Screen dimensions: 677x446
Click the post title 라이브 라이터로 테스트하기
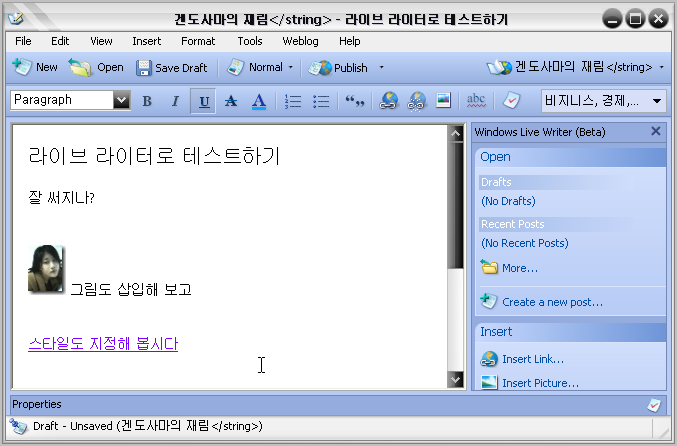point(155,156)
